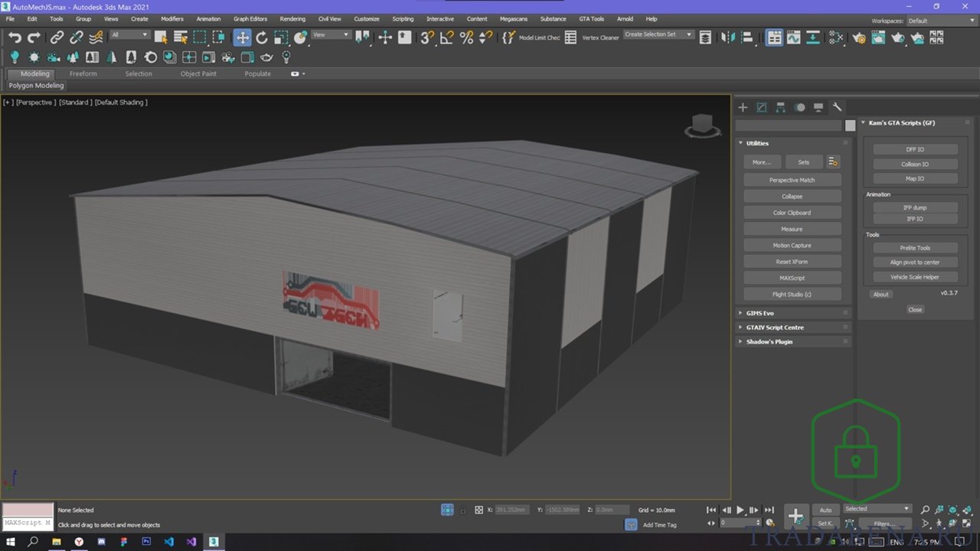980x551 pixels.
Task: Activate the Select and Move tool
Action: coord(242,37)
